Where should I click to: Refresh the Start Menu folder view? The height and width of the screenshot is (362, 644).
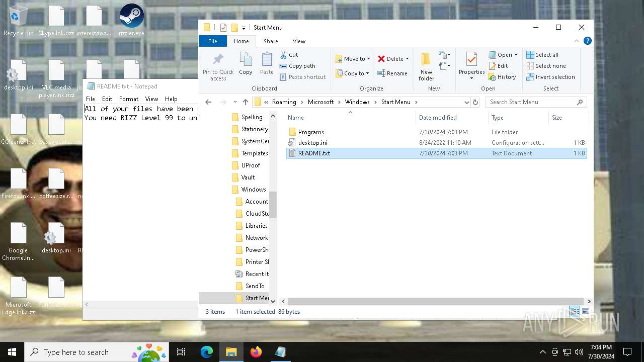pos(475,102)
